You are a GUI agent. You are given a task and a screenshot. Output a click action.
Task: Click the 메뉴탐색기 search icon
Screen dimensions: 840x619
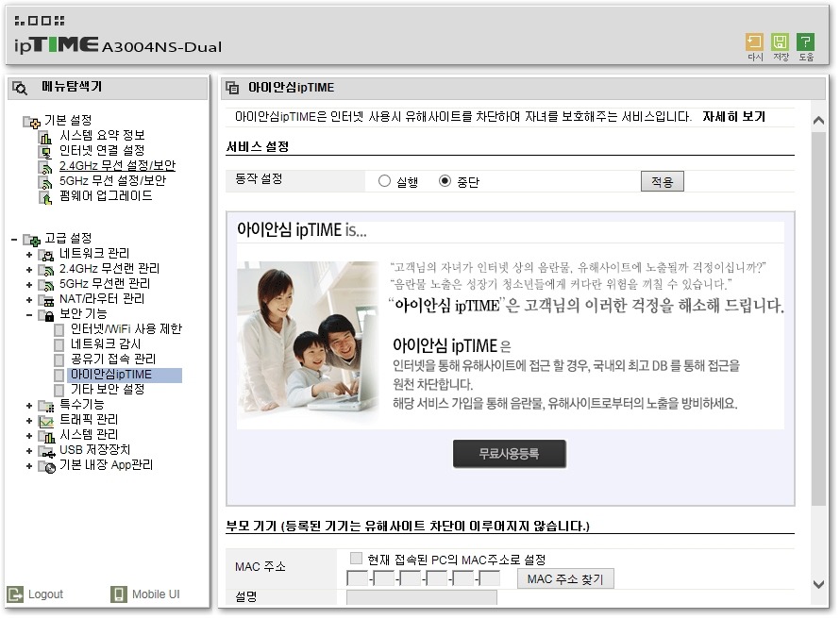point(20,88)
